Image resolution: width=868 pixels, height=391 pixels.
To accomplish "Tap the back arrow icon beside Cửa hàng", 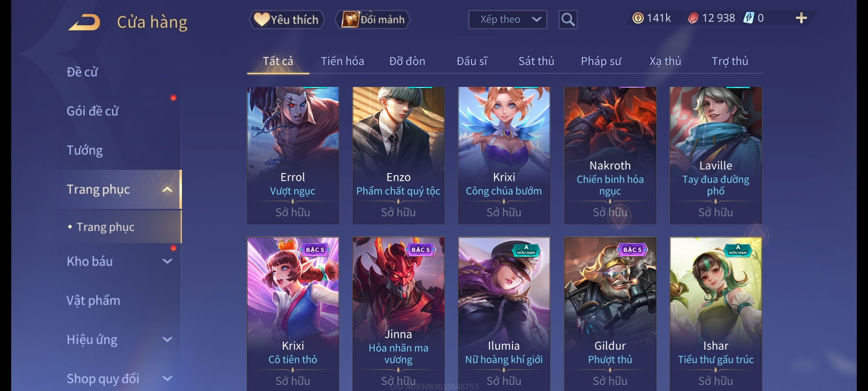I will 84,22.
